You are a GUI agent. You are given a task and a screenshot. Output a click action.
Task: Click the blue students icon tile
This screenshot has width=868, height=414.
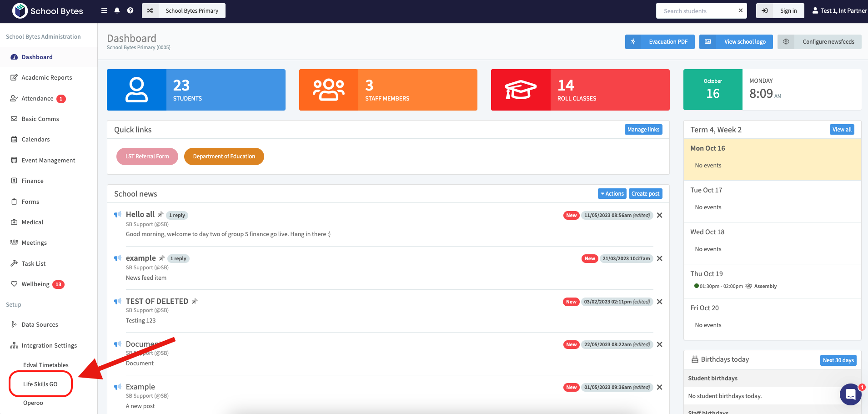coord(136,90)
